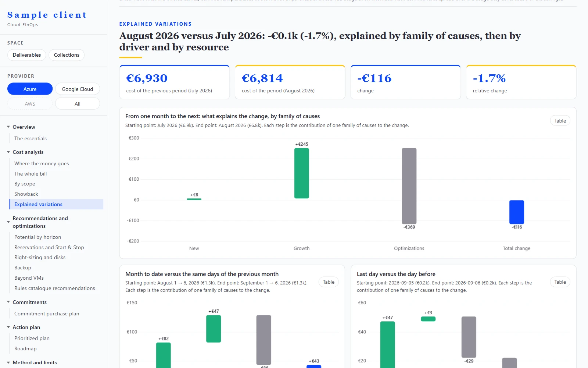588x368 pixels.
Task: Collapse the Commitments section triangle
Action: coord(8,302)
